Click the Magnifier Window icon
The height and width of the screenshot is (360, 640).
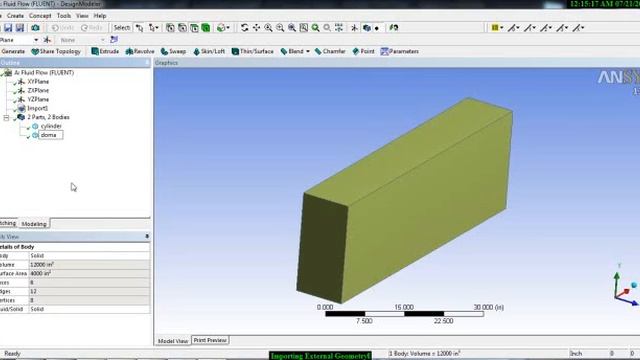[304, 28]
